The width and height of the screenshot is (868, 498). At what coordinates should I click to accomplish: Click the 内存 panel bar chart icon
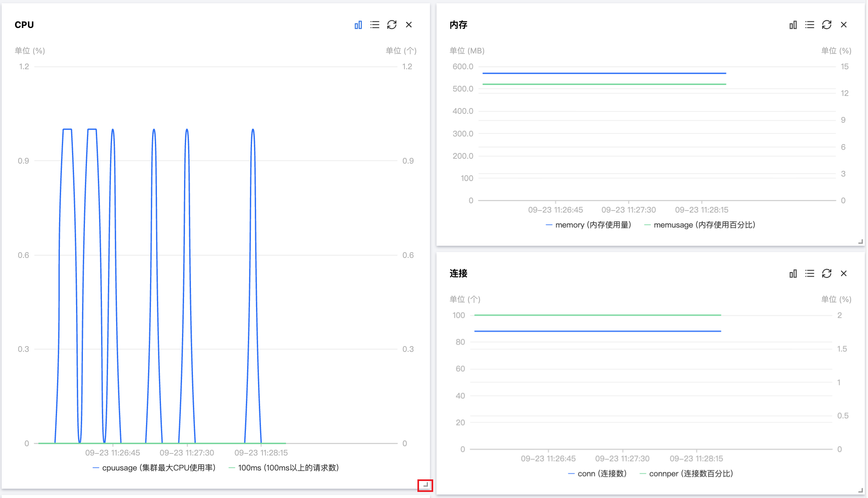click(x=793, y=25)
